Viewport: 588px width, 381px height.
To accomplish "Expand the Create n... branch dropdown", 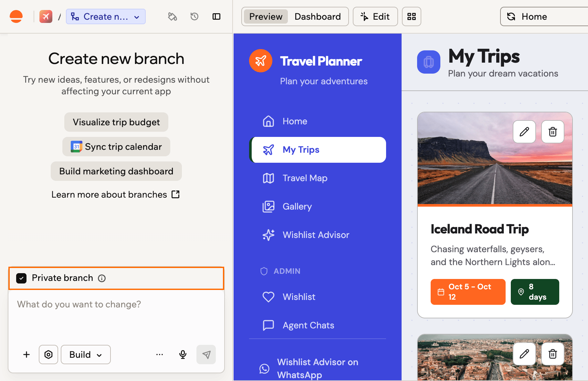I will 106,16.
